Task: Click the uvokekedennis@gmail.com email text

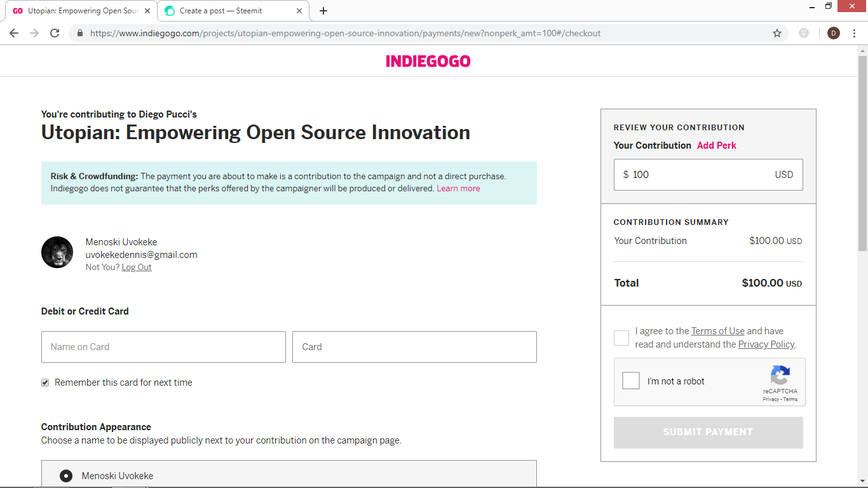Action: pyautogui.click(x=142, y=255)
